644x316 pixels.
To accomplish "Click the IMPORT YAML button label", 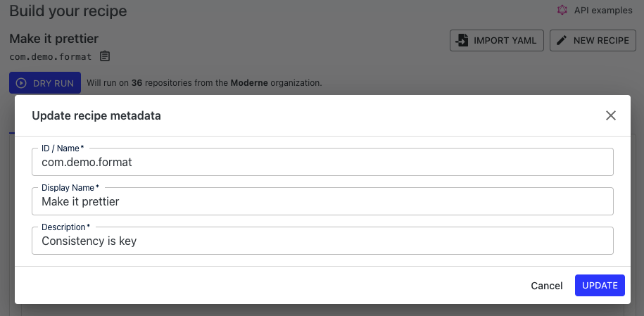I will [505, 41].
